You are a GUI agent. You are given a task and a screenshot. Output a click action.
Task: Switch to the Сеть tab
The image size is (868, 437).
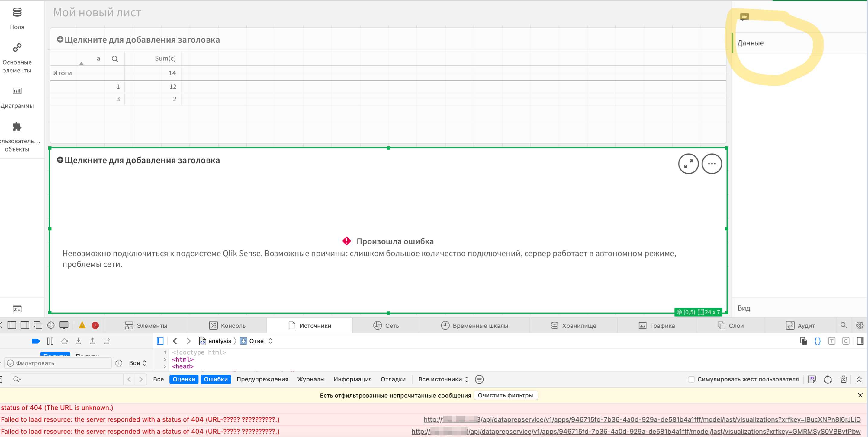(x=386, y=326)
